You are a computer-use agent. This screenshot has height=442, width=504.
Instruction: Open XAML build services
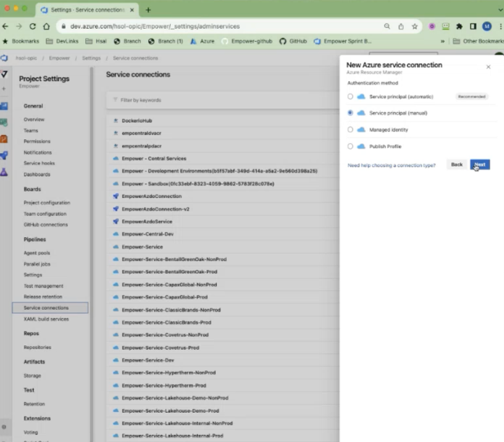pyautogui.click(x=46, y=319)
